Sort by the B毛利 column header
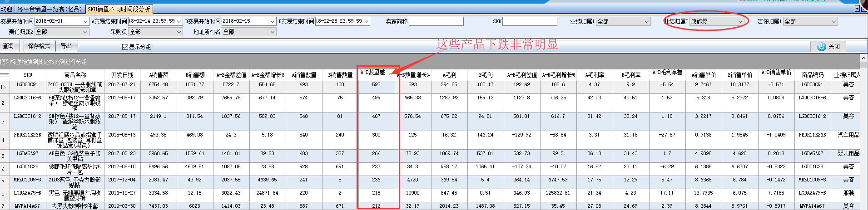The image size is (868, 210). click(486, 75)
